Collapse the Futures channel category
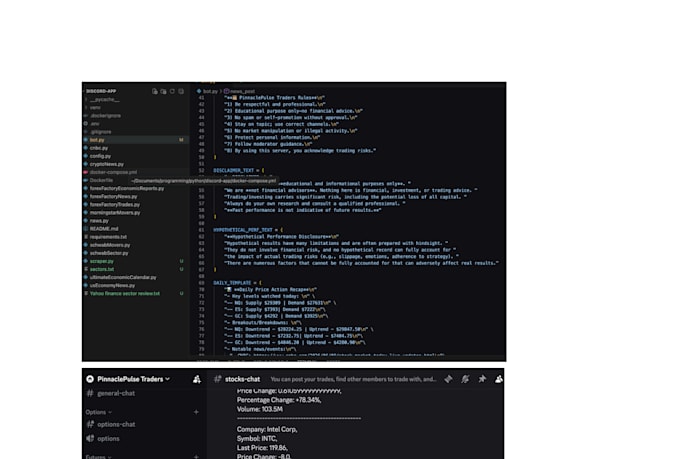 tap(98, 457)
